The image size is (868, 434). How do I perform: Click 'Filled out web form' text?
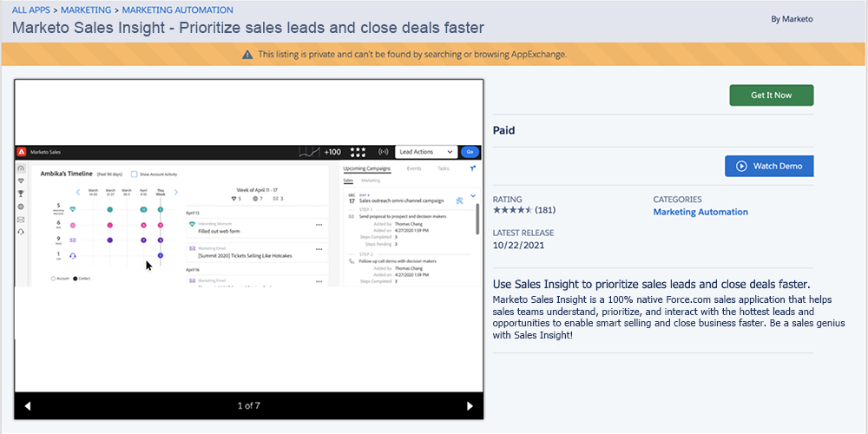[x=219, y=231]
